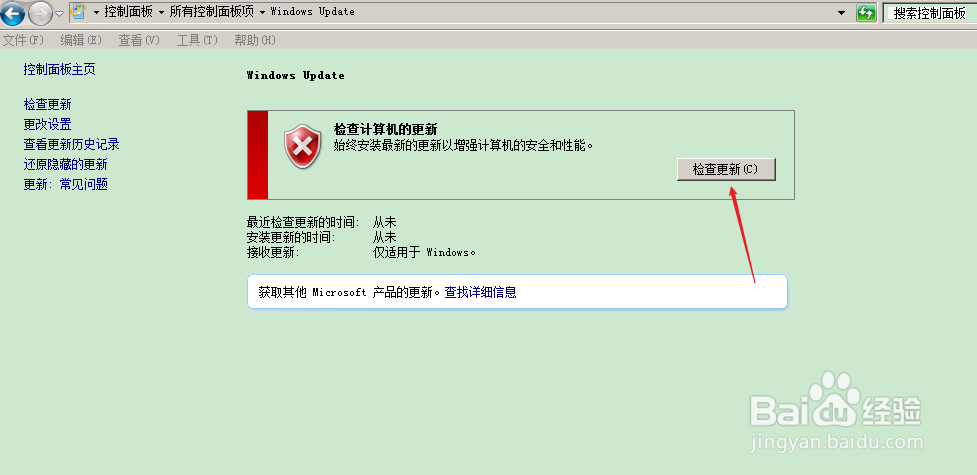977x475 pixels.
Task: Click the 检查更新(C) button
Action: [x=726, y=169]
